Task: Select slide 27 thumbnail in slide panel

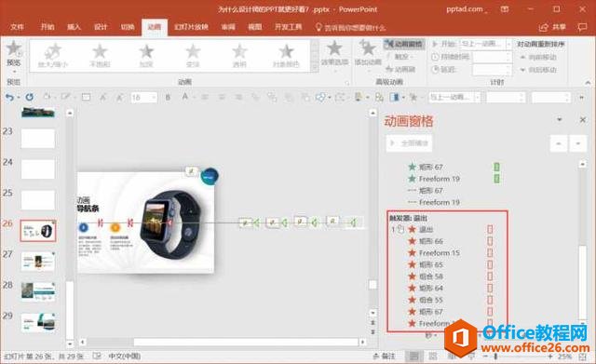Action: tap(38, 261)
